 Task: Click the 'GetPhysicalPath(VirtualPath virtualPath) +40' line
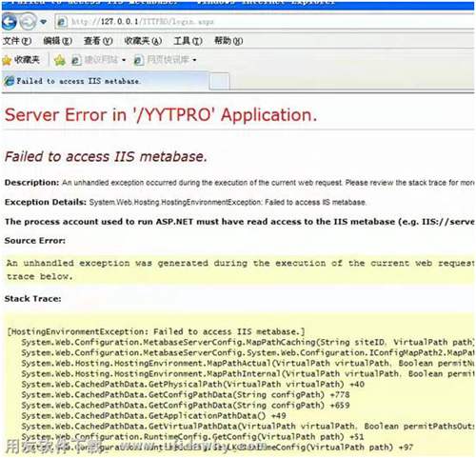tap(193, 385)
